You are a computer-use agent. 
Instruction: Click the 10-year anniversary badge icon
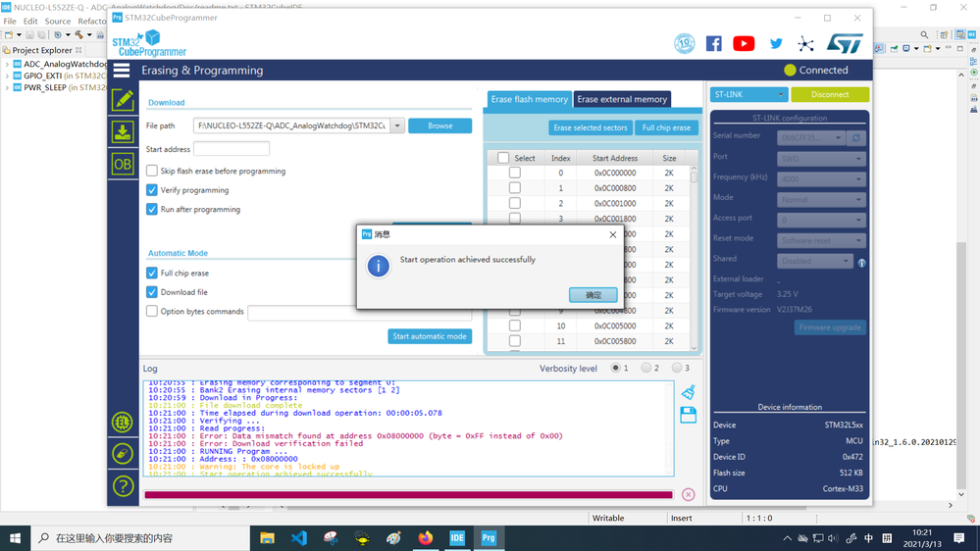coord(685,43)
